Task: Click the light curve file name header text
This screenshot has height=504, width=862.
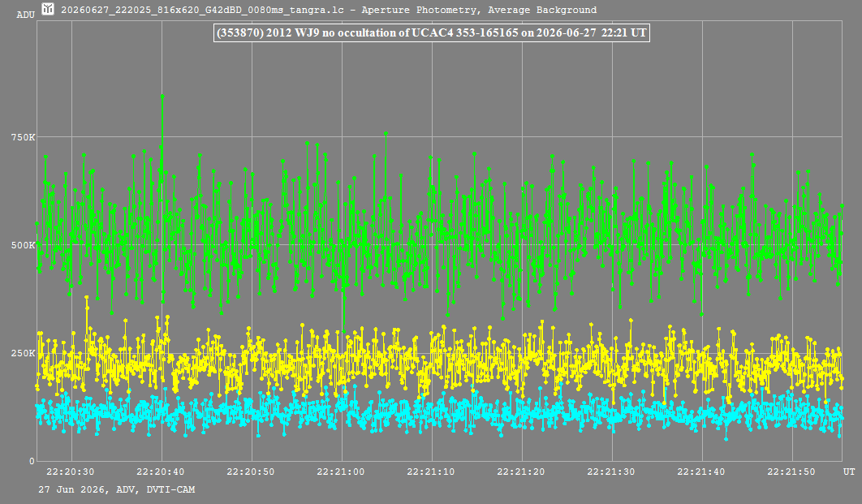Action: pos(328,10)
